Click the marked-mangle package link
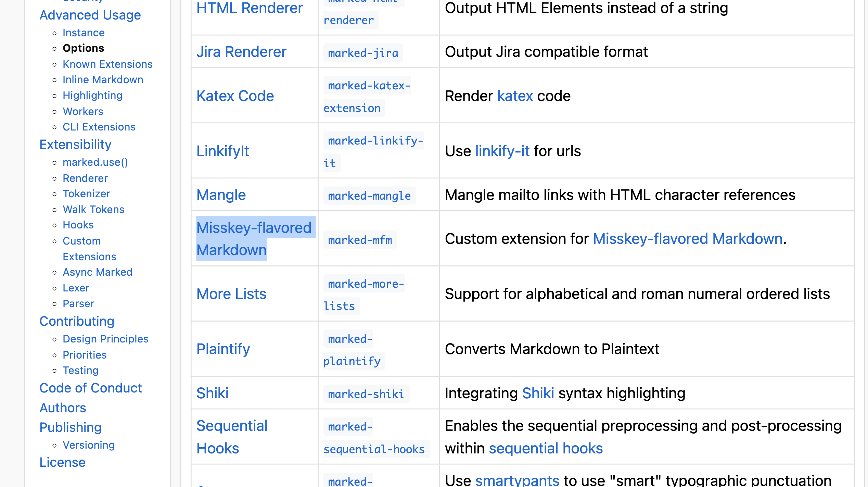The image size is (868, 487). (369, 196)
